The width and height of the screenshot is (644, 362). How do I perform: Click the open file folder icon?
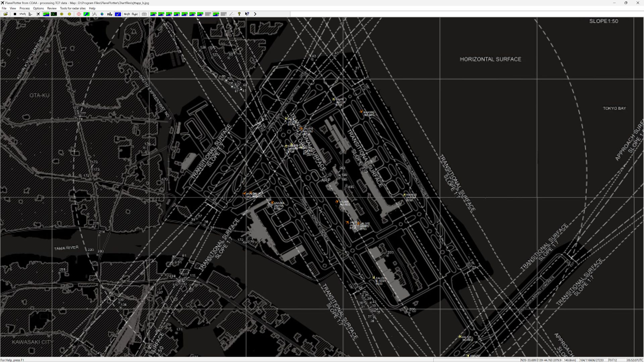click(6, 14)
